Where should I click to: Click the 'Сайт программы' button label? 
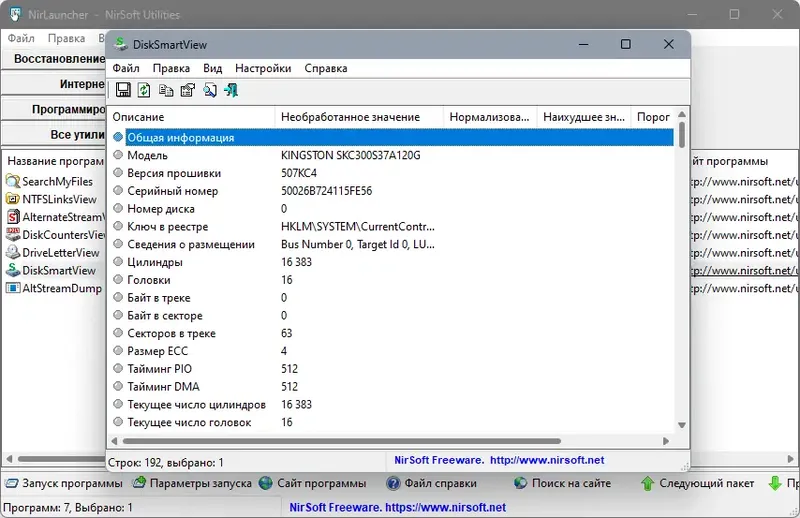(x=321, y=483)
